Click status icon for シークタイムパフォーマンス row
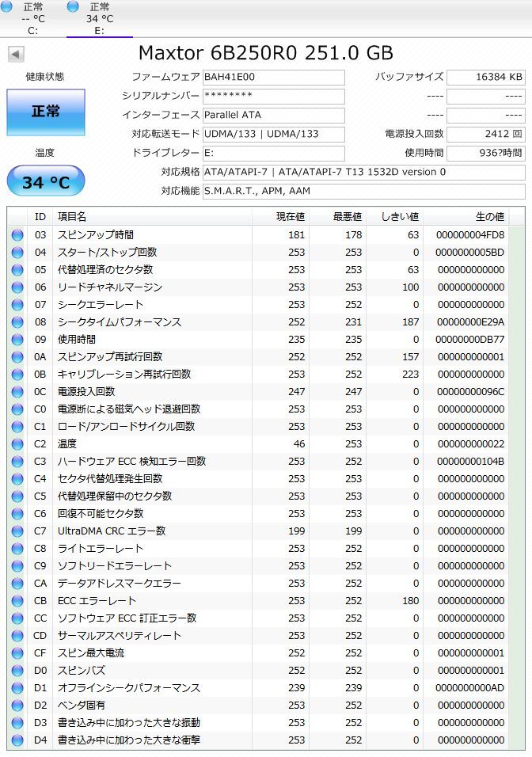The height and width of the screenshot is (757, 532). point(17,322)
